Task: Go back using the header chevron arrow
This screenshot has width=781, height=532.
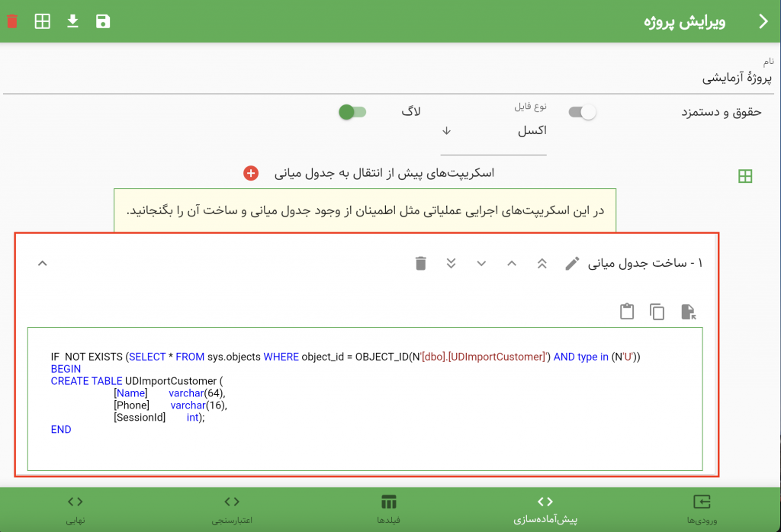Action: (x=763, y=21)
